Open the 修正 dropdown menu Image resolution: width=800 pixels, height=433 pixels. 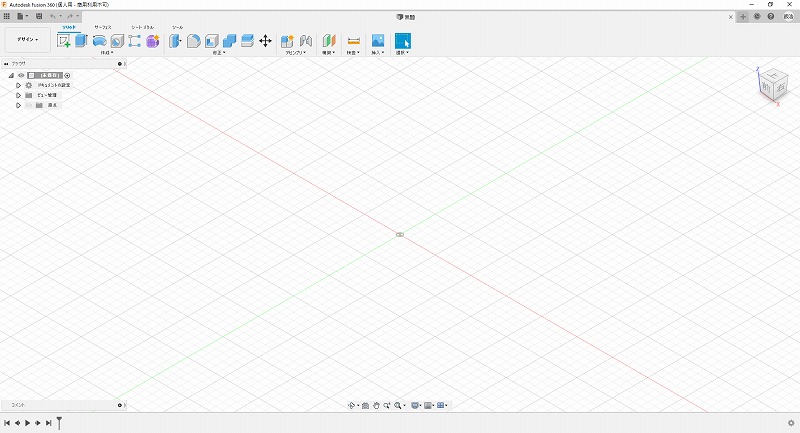[219, 53]
